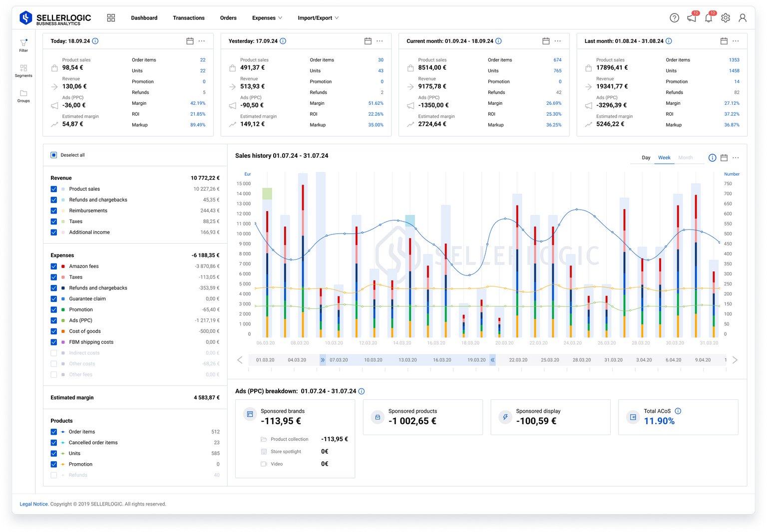Click the notifications bell icon
The image size is (767, 532).
click(x=709, y=17)
